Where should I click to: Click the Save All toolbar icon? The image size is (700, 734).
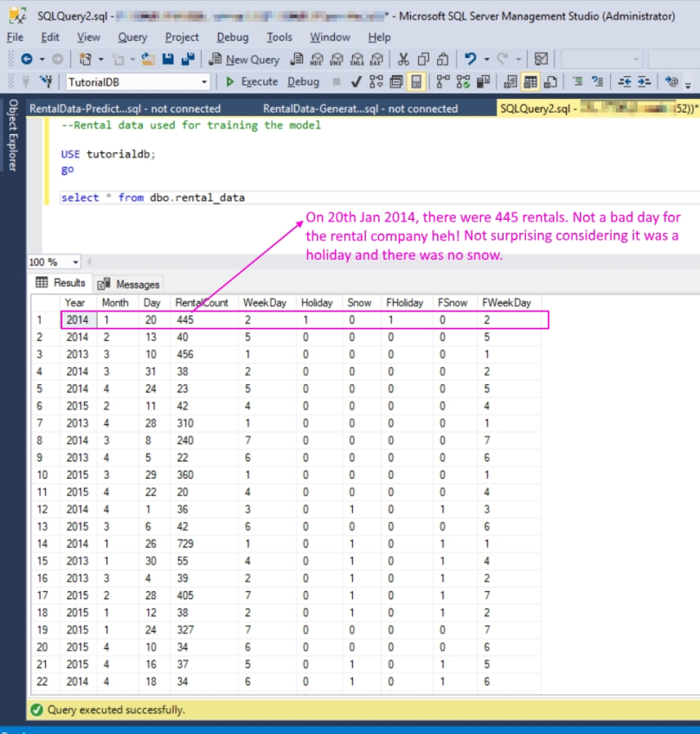pyautogui.click(x=186, y=59)
